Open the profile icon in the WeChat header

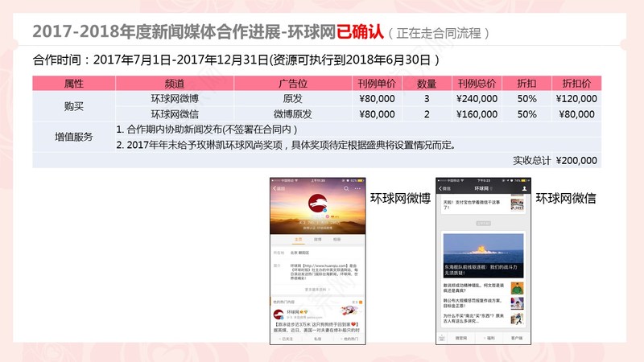tap(524, 188)
